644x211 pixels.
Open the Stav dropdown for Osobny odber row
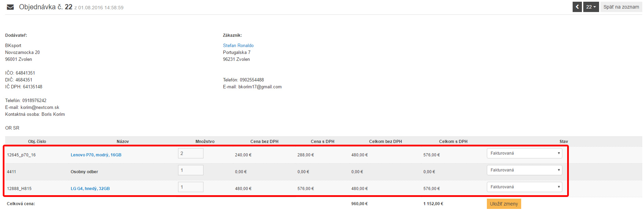(524, 170)
